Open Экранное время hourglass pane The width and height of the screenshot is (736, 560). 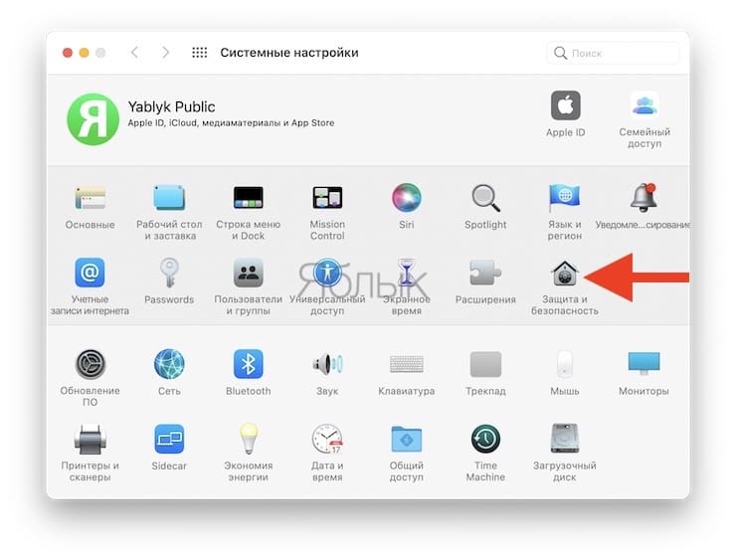pos(407,273)
